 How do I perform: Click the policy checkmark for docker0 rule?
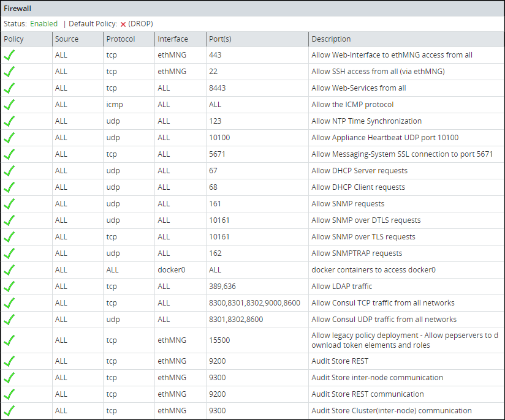coord(9,270)
